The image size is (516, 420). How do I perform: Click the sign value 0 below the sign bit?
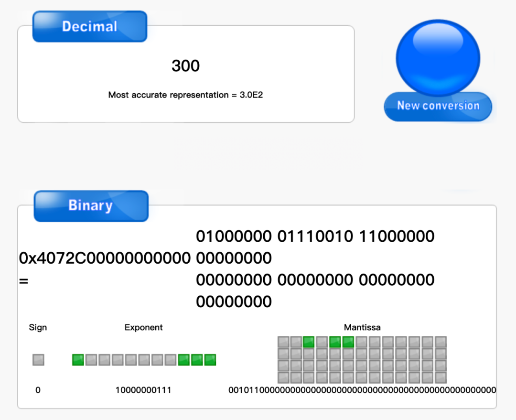(38, 390)
